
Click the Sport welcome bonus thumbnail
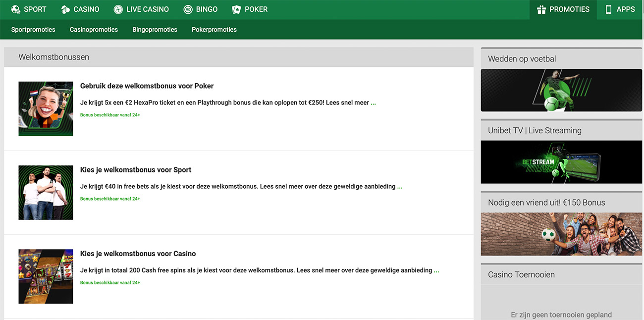[46, 192]
